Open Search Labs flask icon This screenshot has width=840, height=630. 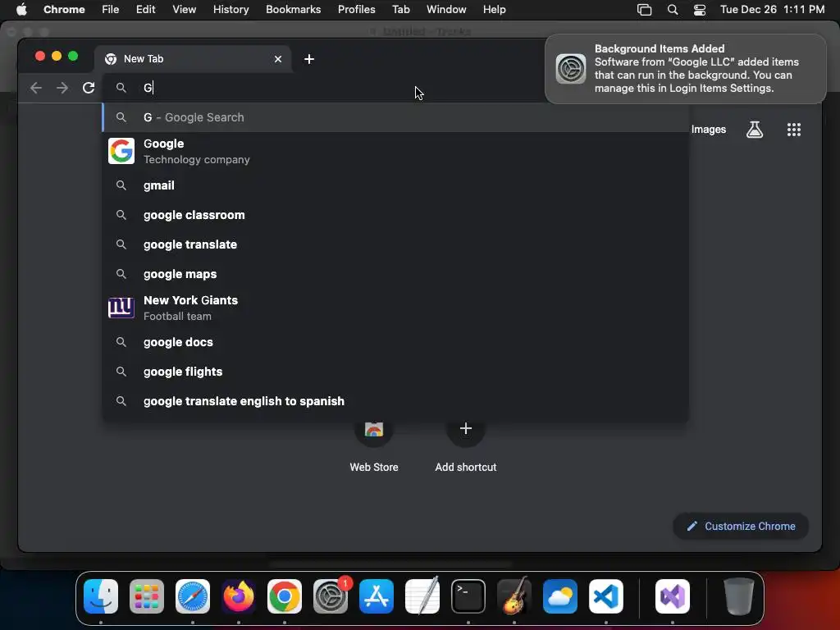pyautogui.click(x=755, y=129)
